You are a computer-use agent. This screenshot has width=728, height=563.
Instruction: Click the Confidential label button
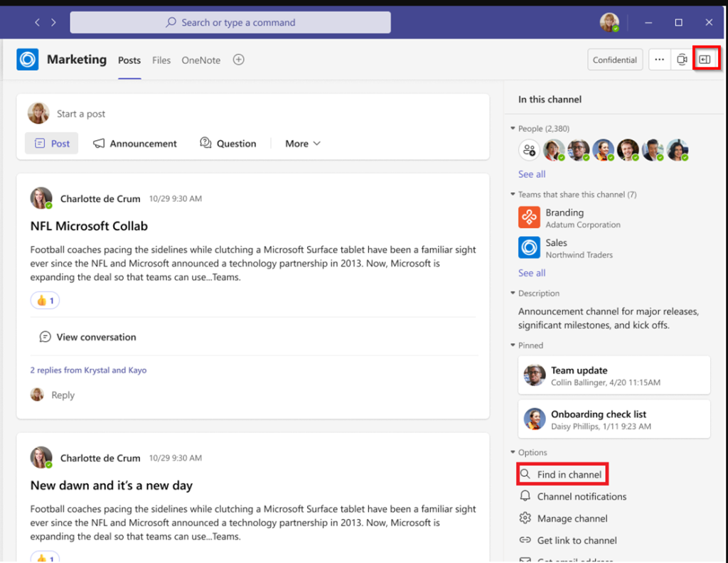pos(615,60)
